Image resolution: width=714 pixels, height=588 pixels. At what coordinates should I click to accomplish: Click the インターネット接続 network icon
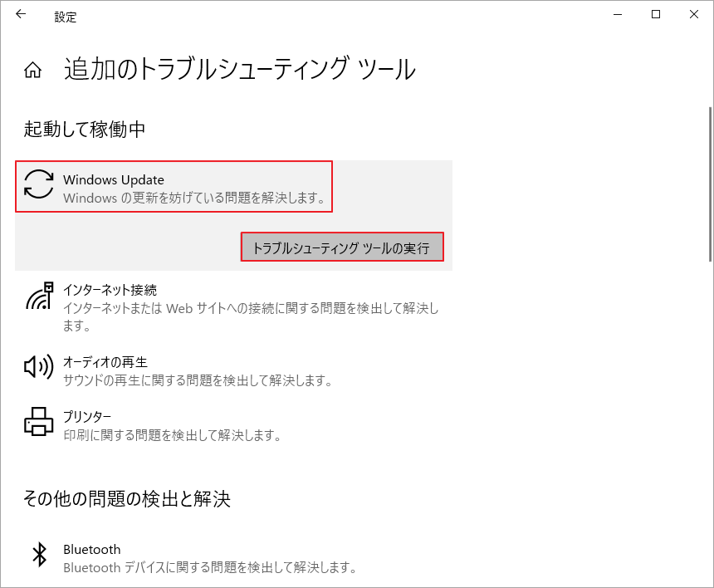point(40,296)
